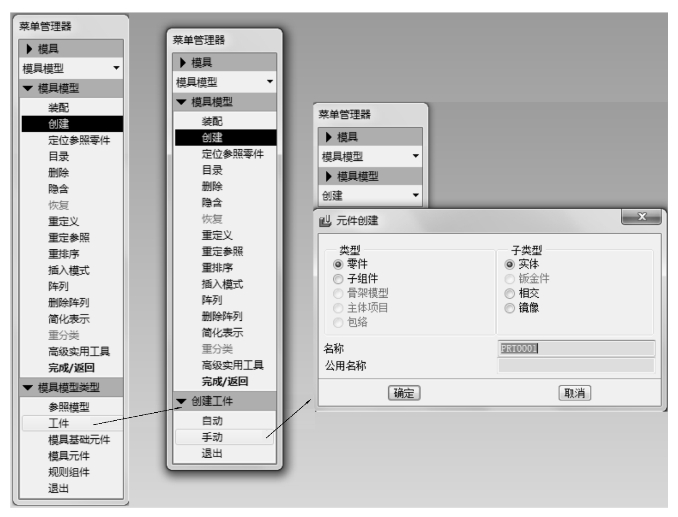Choose the 实体 sub-type radio button

point(510,264)
